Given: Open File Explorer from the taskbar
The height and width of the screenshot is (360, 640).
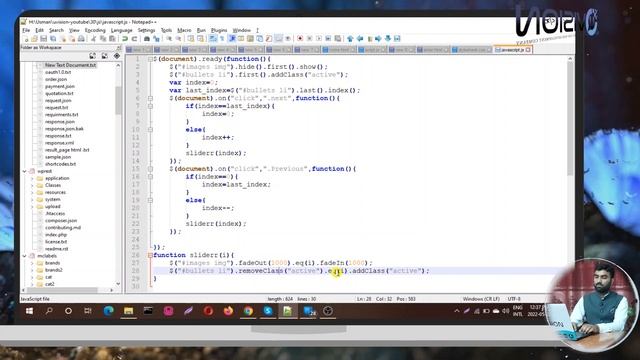Looking at the screenshot, I should point(129,311).
